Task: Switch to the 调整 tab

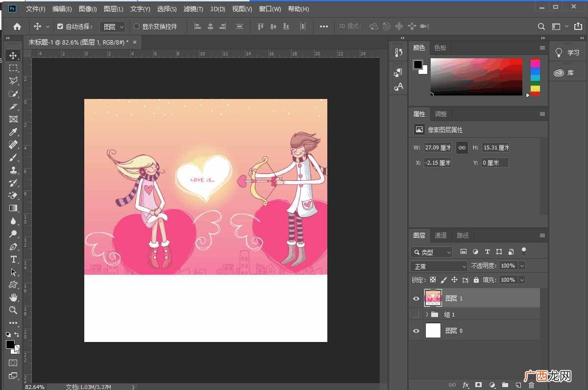Action: [441, 114]
